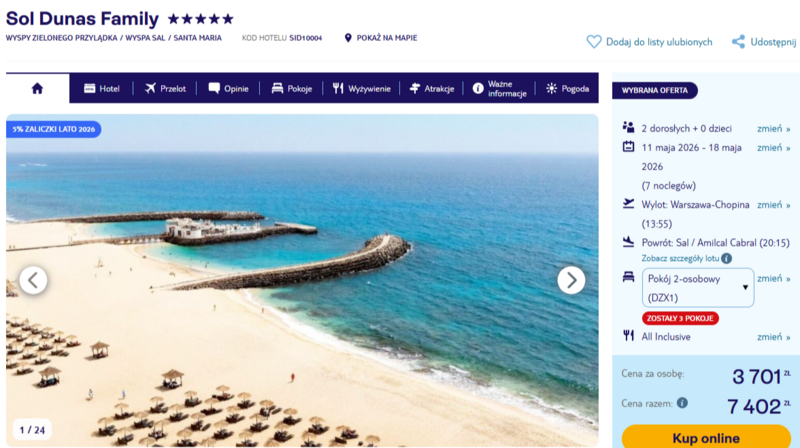Click info icon beside Cena razem
Viewport: 800px width, 448px height.
point(682,403)
